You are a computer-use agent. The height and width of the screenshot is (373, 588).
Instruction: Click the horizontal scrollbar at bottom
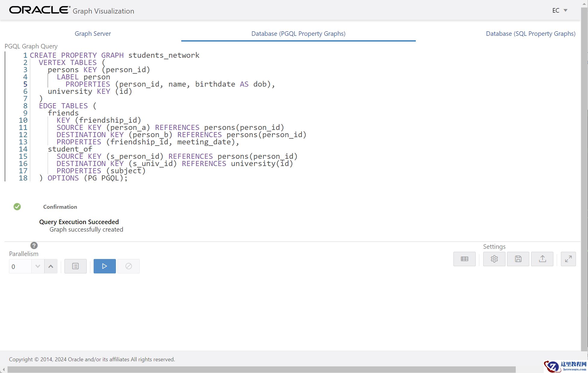pos(261,369)
